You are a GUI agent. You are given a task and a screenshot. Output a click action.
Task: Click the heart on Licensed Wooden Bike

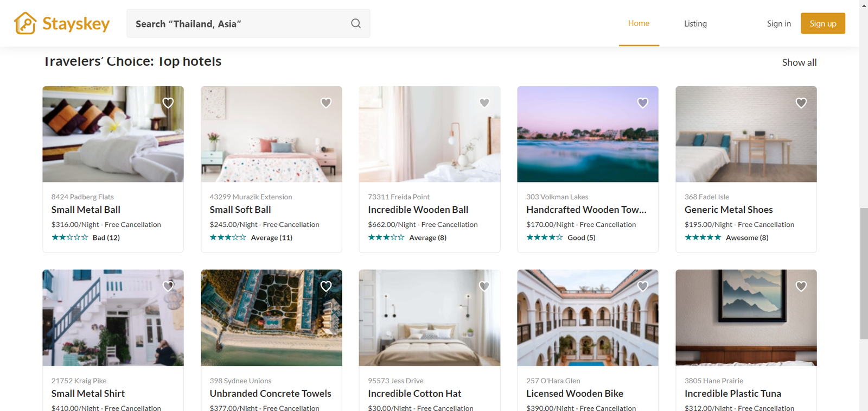[643, 286]
